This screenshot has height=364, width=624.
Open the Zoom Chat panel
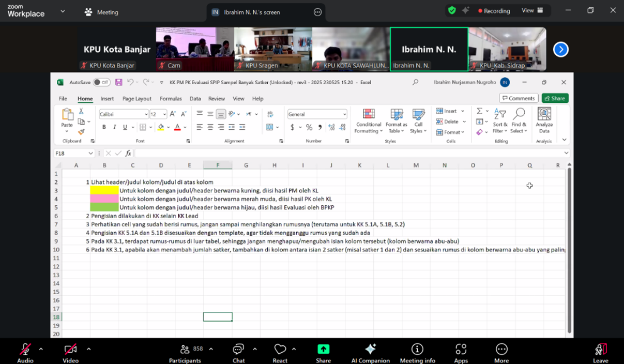[x=238, y=350]
